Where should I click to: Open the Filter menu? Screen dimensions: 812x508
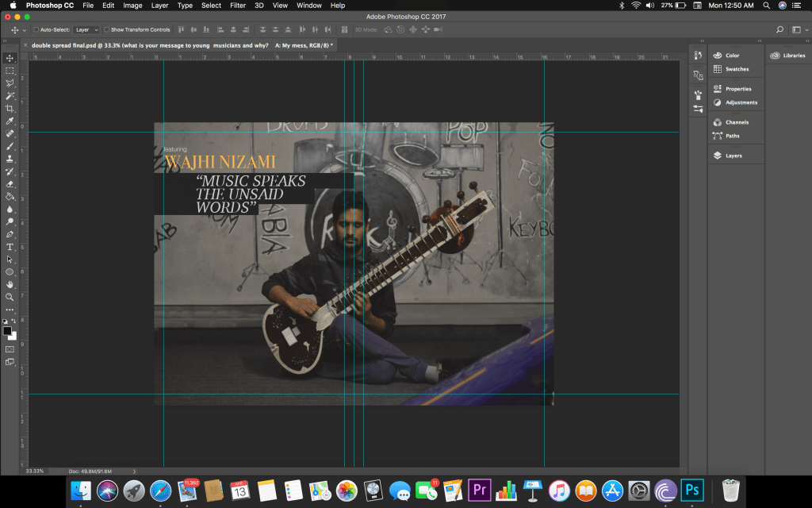[238, 6]
